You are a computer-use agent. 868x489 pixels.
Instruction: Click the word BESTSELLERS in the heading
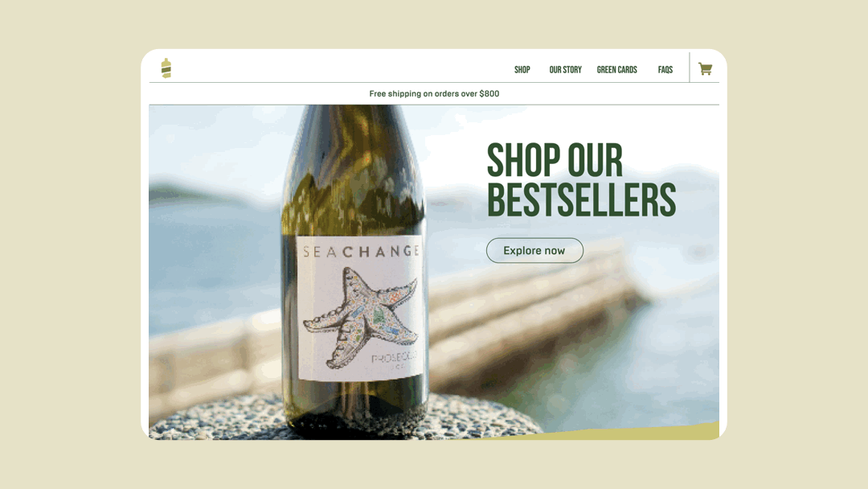click(x=581, y=199)
